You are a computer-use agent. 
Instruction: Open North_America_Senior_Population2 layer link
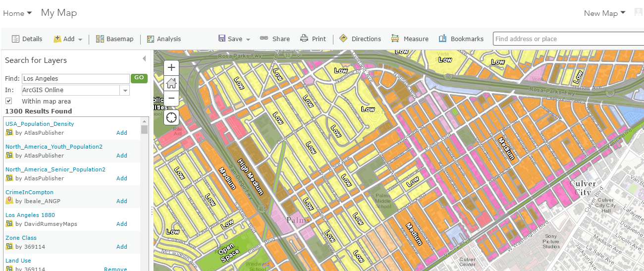55,169
